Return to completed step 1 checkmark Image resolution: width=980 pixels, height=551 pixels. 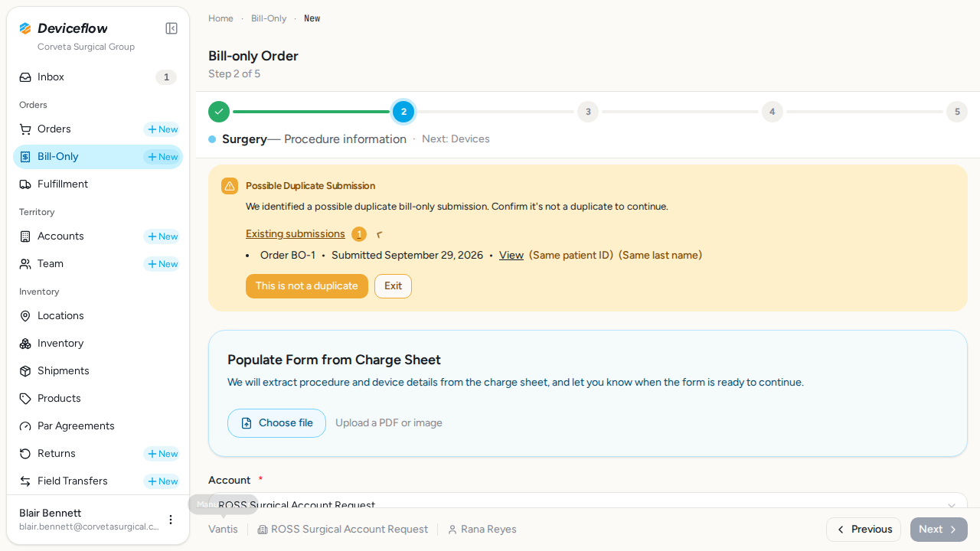(219, 112)
